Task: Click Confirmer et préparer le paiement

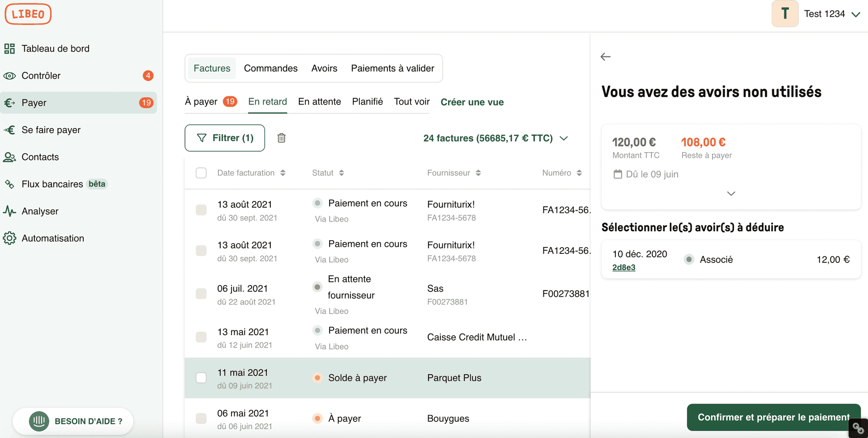Action: pos(774,417)
